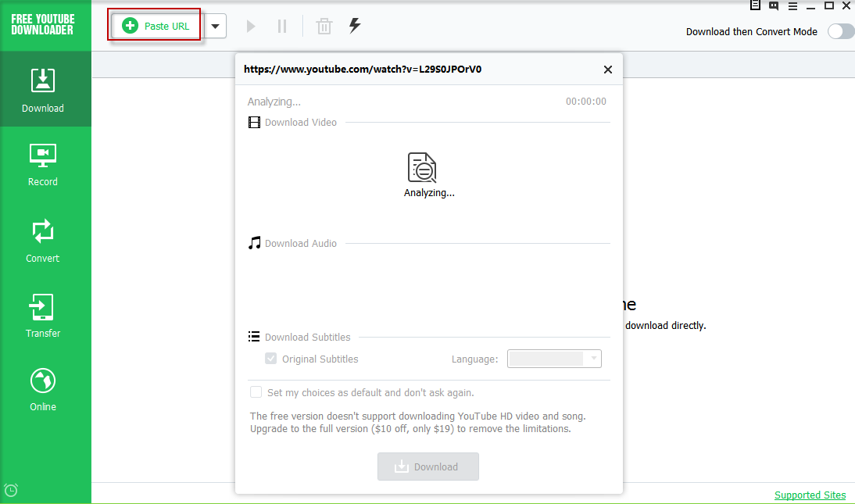Pause downloads with the pause icon
The image size is (855, 504).
coord(282,27)
